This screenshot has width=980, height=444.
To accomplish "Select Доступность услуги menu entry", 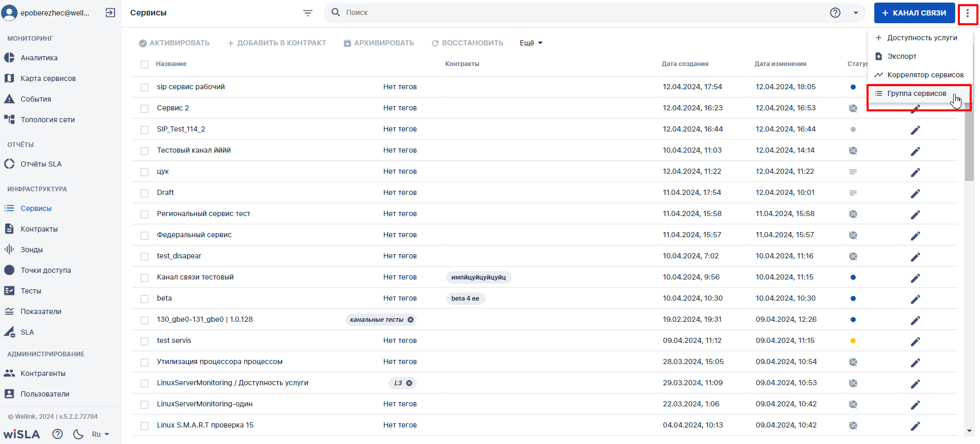I will click(920, 38).
